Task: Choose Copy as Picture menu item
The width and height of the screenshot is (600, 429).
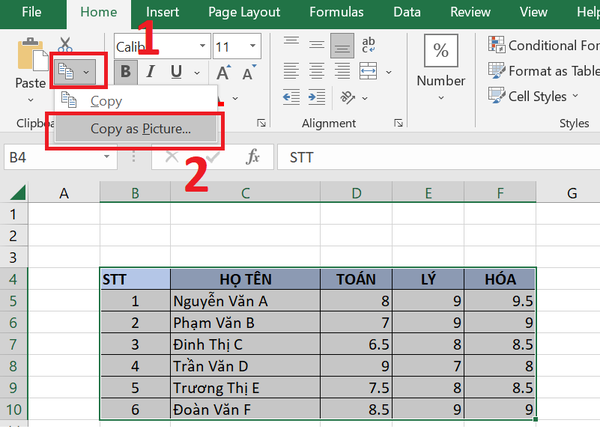Action: (x=136, y=129)
